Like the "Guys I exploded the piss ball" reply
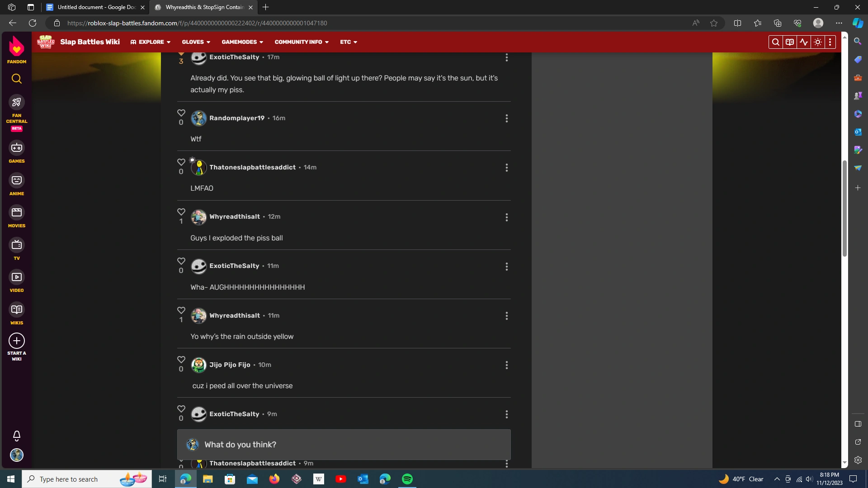This screenshot has height=488, width=868. [181, 212]
